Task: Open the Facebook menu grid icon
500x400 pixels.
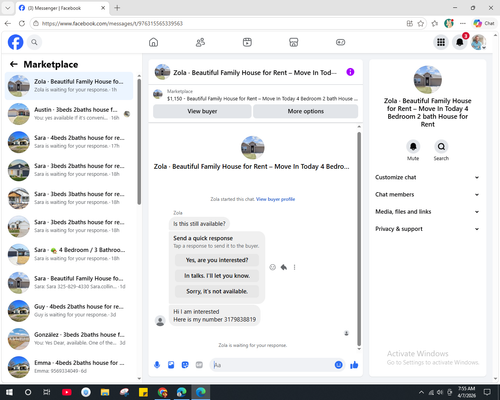Action: (x=441, y=42)
